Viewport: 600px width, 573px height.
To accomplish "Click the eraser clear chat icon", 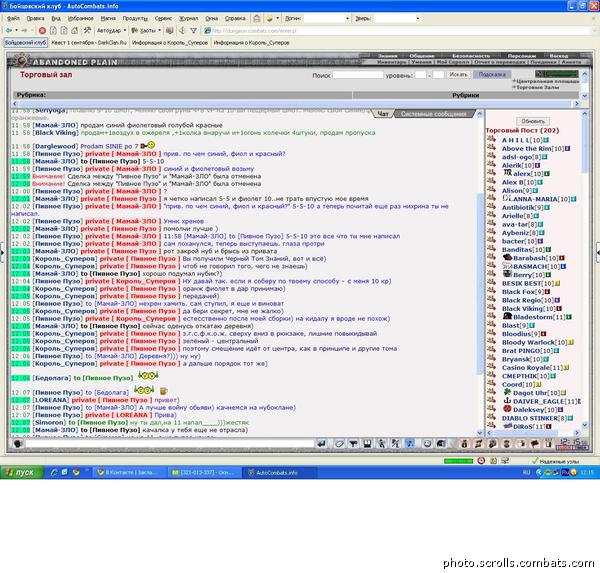I will click(x=339, y=443).
